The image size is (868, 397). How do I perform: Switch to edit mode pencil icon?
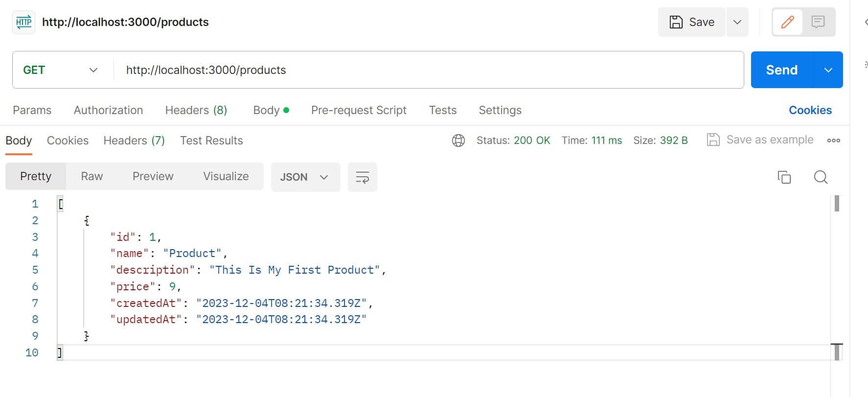[x=787, y=22]
